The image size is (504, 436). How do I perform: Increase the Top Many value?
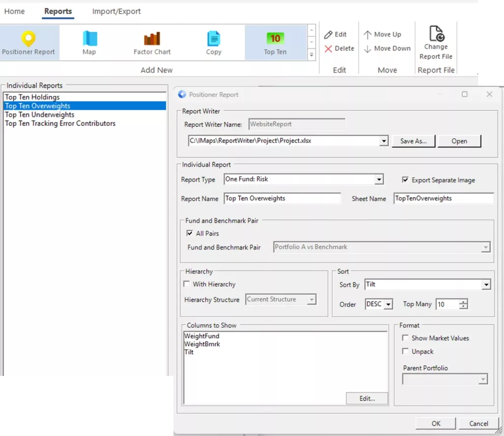(463, 302)
